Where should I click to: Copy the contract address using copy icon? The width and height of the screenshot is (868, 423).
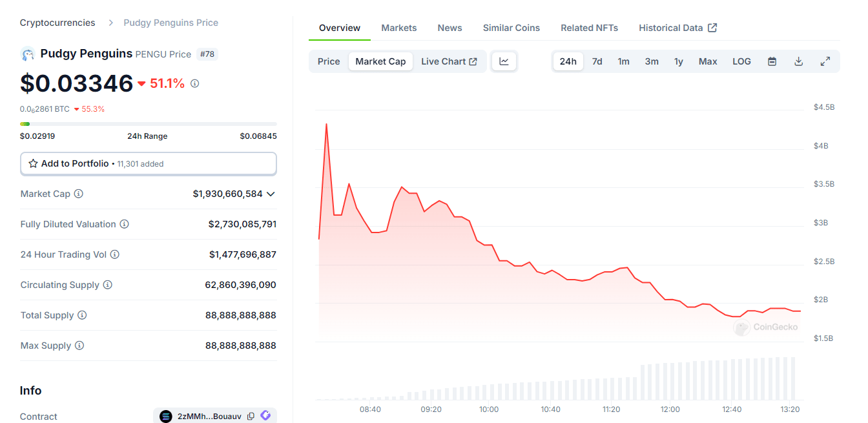pos(251,416)
